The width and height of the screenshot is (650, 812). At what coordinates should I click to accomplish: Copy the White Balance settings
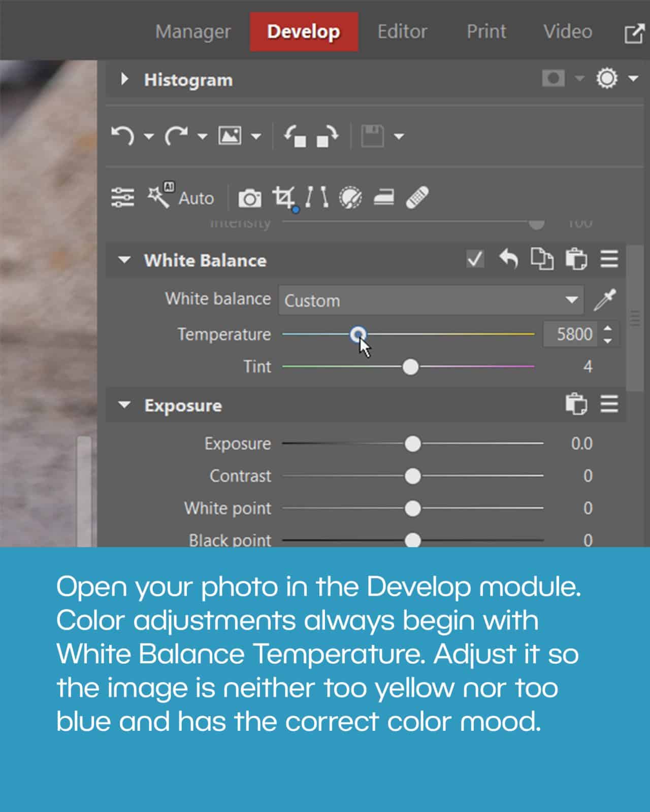click(x=542, y=259)
